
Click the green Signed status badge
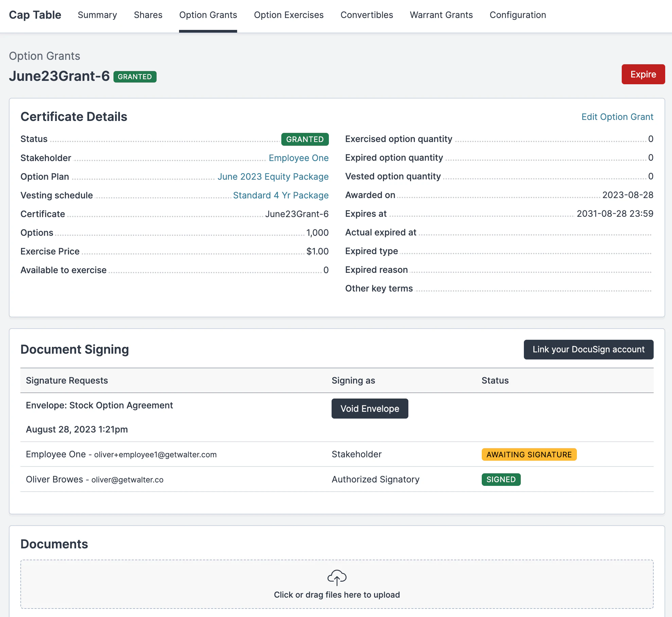click(x=501, y=479)
